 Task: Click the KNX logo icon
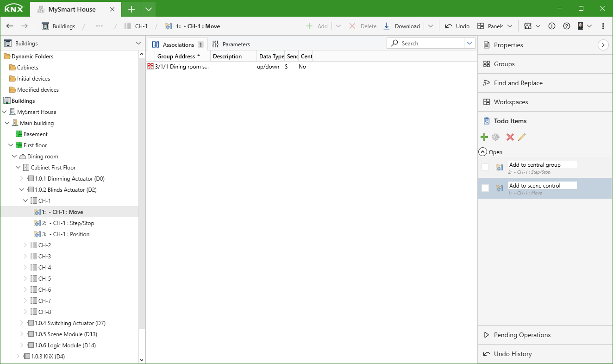tap(14, 8)
